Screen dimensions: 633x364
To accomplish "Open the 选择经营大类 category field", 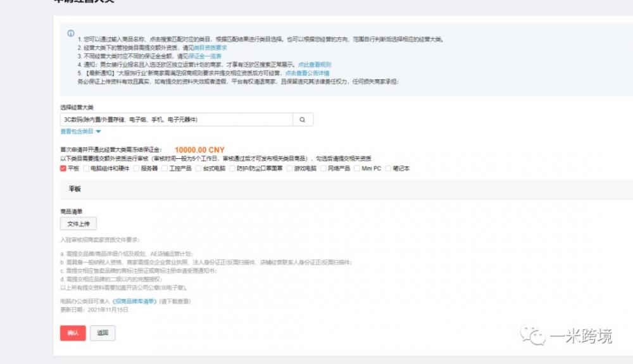I will pos(176,120).
